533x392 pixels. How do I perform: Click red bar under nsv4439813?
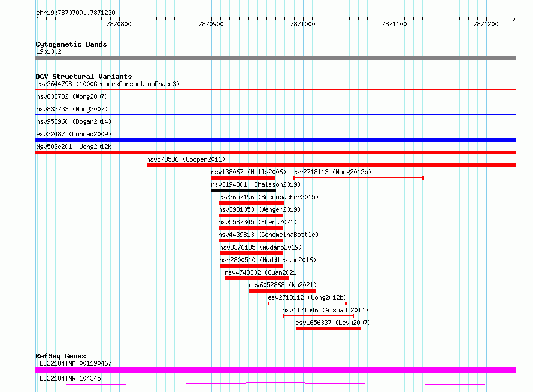[251, 241]
